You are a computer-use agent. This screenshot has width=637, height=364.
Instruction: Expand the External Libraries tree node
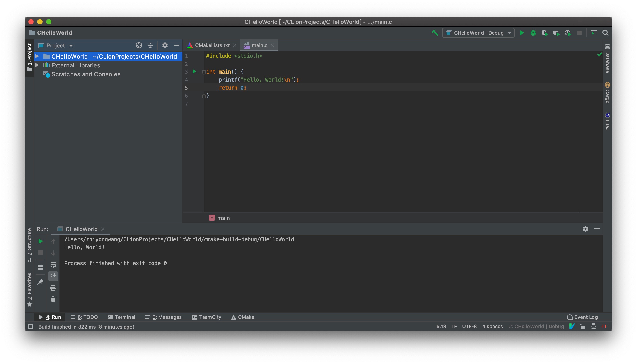37,65
